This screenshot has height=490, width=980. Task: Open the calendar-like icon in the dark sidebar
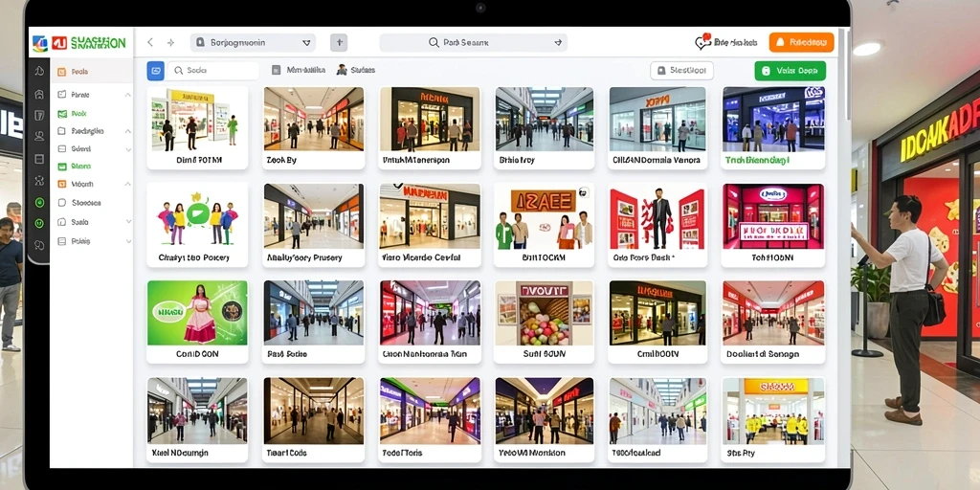(x=39, y=115)
